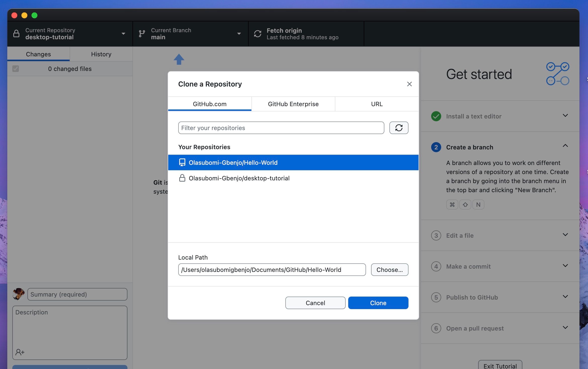Switch to the GitHub Enterprise tab
Viewport: 588px width, 369px height.
(x=293, y=104)
